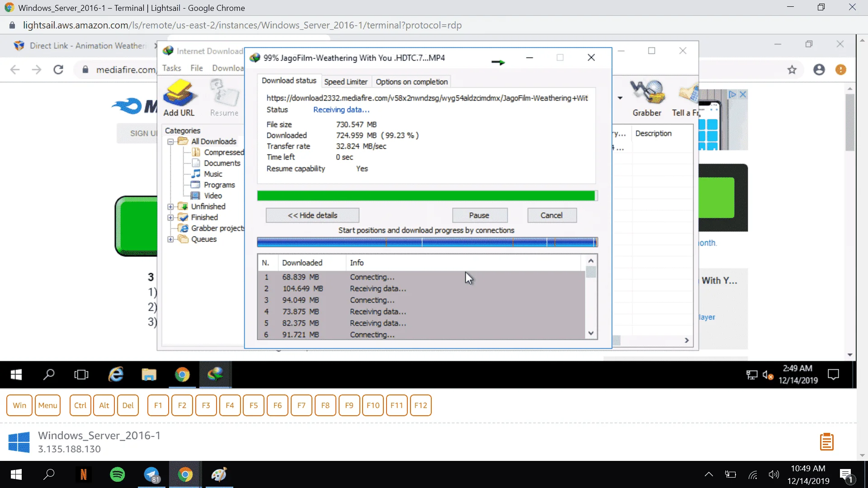Select the Compressed category
This screenshot has height=488, width=868.
click(224, 153)
